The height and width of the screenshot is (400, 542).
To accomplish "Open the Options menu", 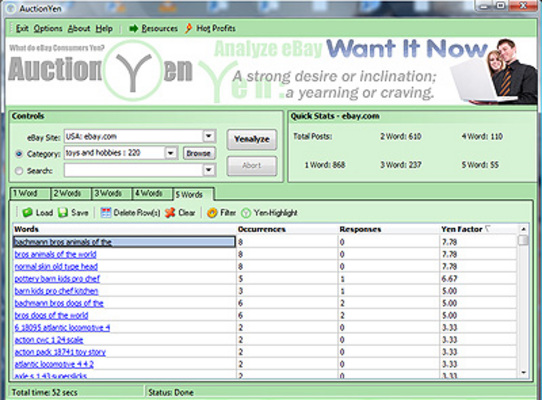I will pyautogui.click(x=48, y=28).
